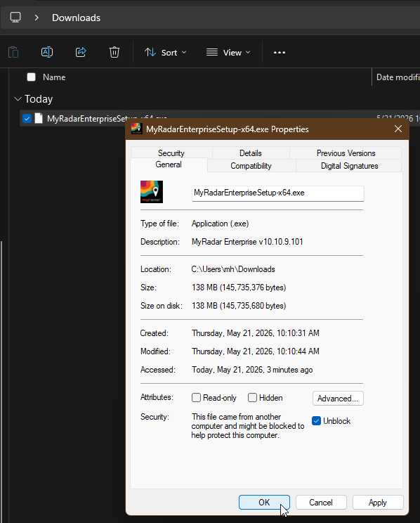This screenshot has width=420, height=523.
Task: Enable the Read-only attribute checkbox
Action: tap(196, 398)
